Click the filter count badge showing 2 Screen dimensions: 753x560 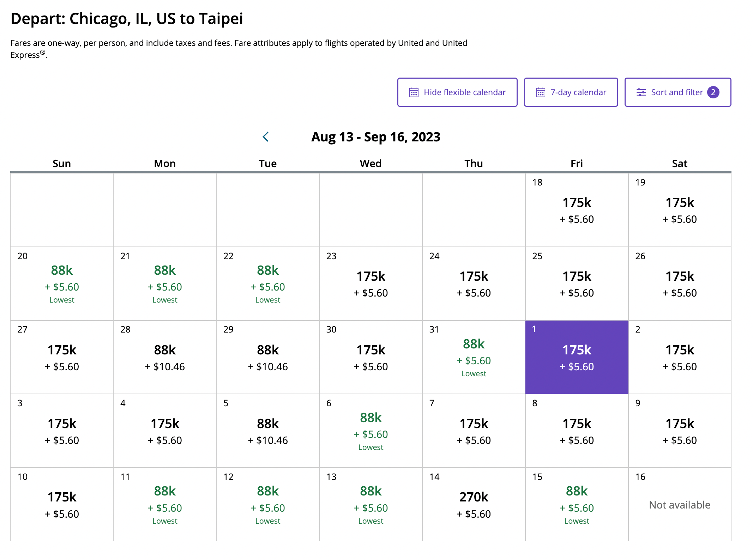click(713, 92)
